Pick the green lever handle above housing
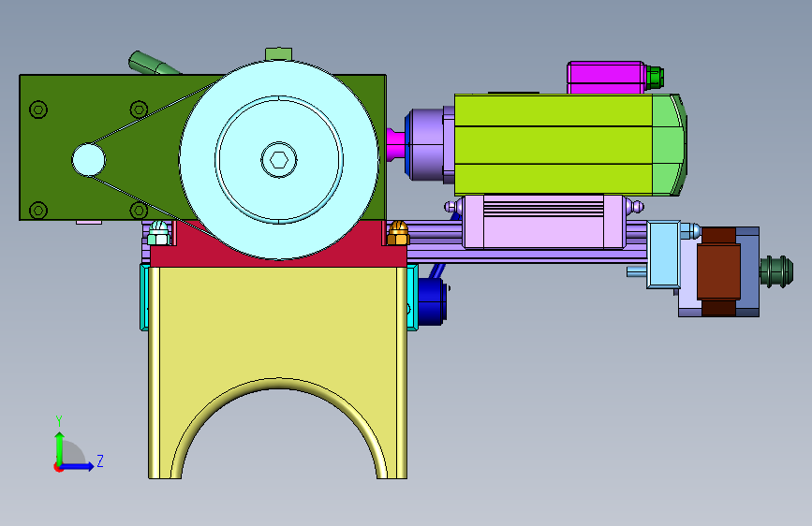The image size is (812, 526). click(x=154, y=64)
